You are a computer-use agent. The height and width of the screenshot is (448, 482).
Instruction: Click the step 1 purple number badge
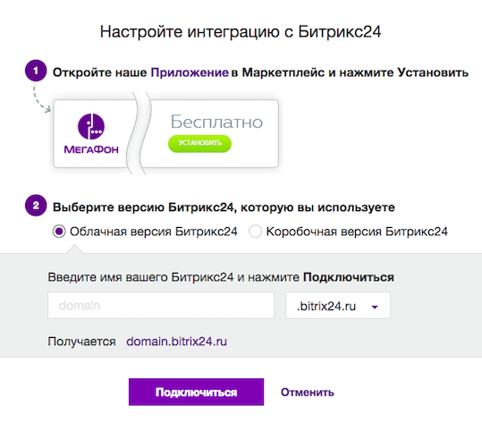click(x=36, y=71)
